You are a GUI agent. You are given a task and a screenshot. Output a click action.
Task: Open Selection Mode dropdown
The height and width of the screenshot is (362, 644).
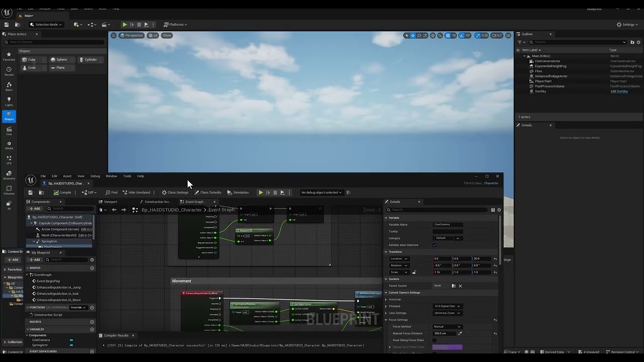click(x=46, y=25)
